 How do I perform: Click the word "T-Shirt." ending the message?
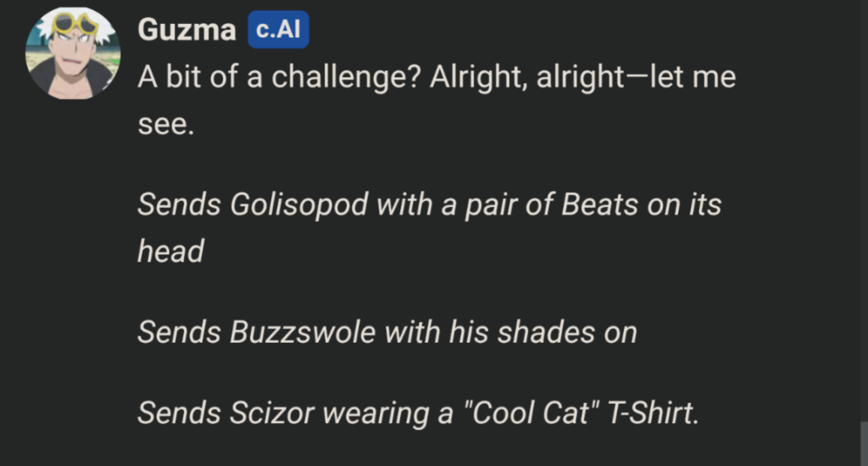(652, 413)
